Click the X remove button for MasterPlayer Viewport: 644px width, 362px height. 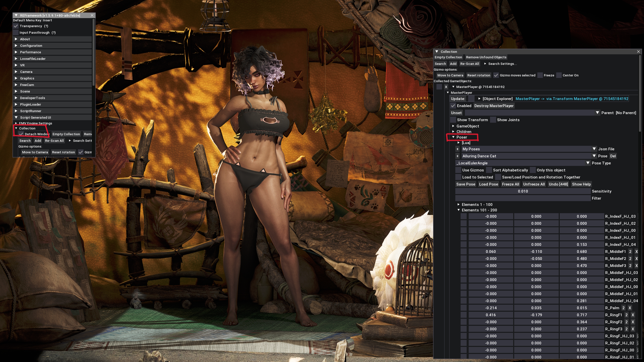[x=446, y=87]
